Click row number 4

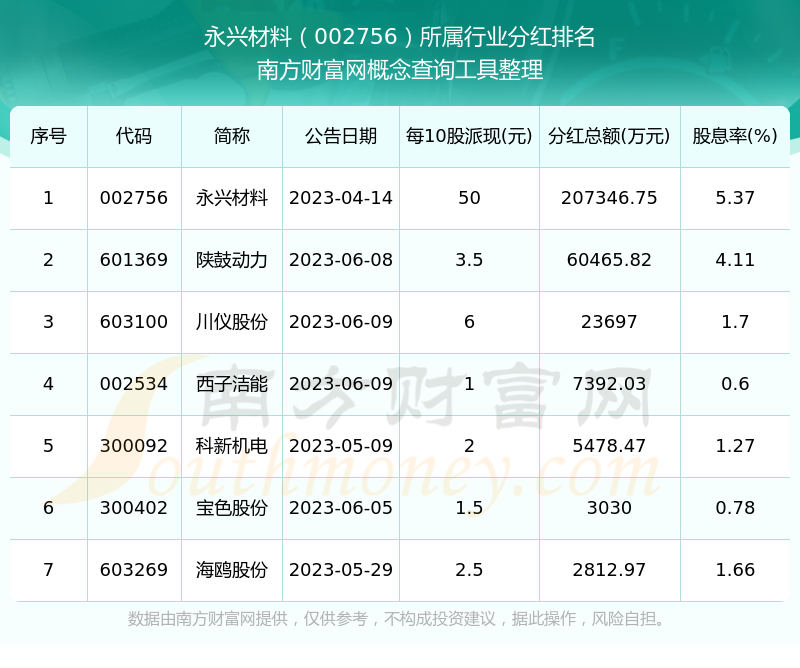tap(48, 384)
